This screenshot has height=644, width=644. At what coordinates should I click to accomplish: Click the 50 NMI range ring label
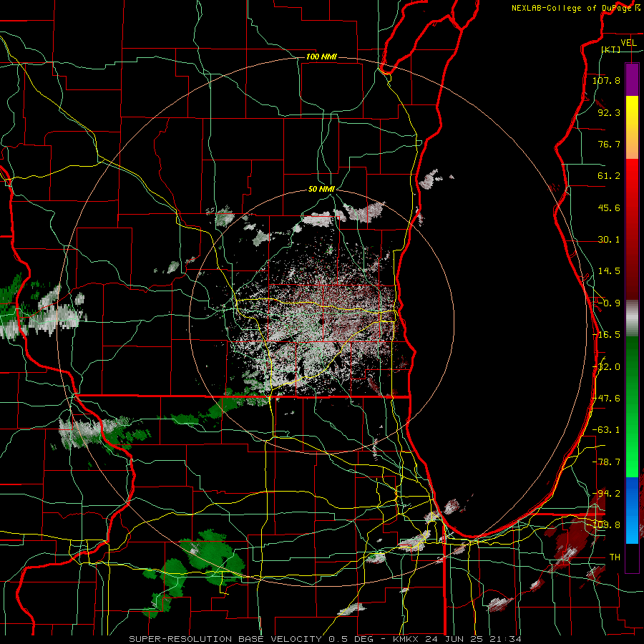point(321,189)
